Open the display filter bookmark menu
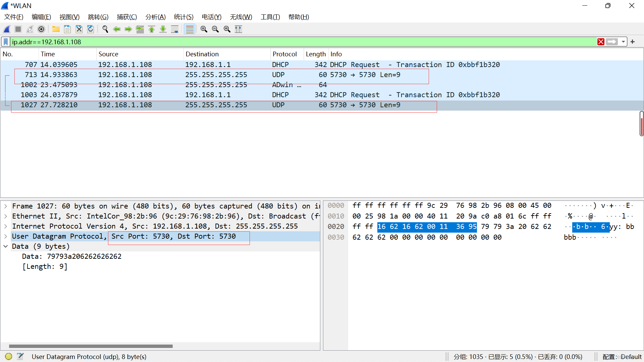644x362 pixels. pyautogui.click(x=6, y=42)
